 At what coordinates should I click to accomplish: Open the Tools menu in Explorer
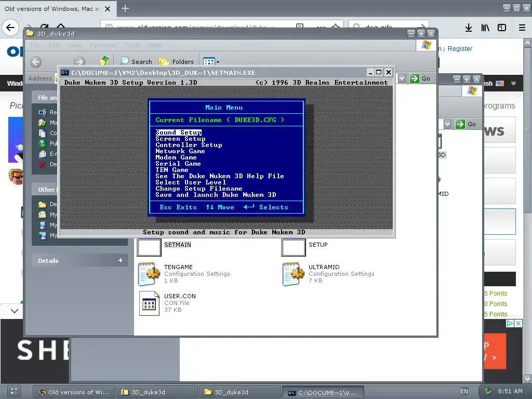click(132, 45)
